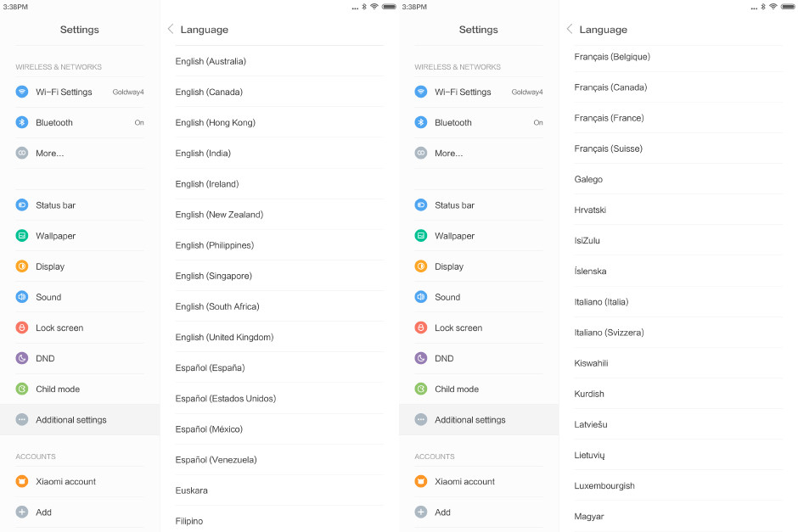Tap the back chevron above Français (Belgique)
798x532 pixels.
(x=570, y=29)
